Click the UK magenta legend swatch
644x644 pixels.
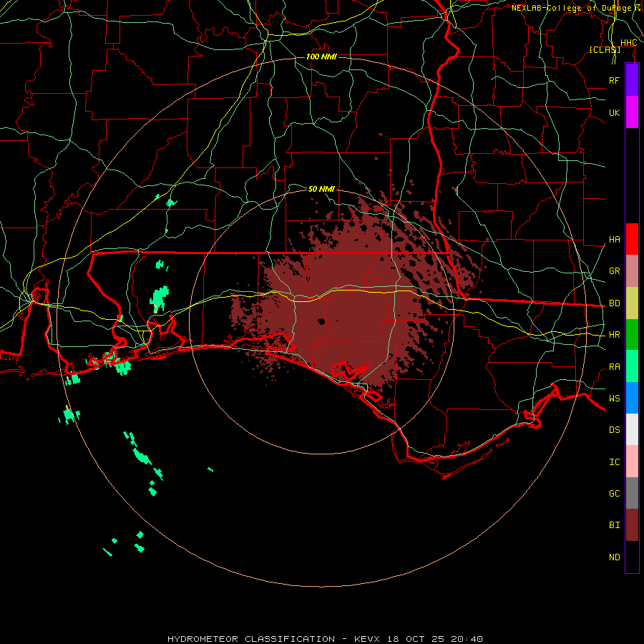(x=632, y=112)
